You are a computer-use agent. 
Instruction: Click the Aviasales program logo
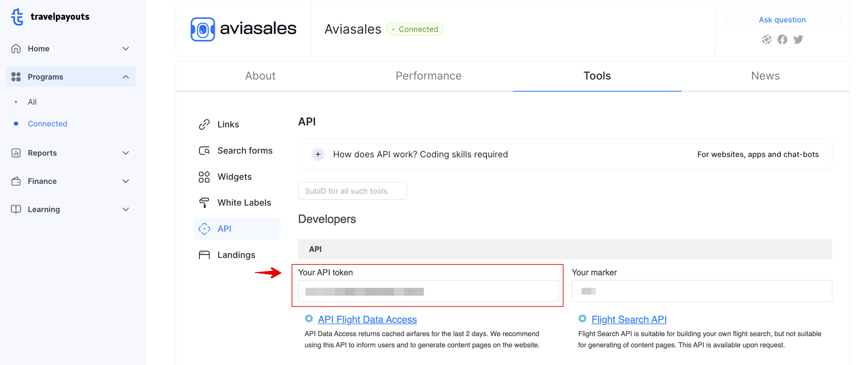pos(203,29)
